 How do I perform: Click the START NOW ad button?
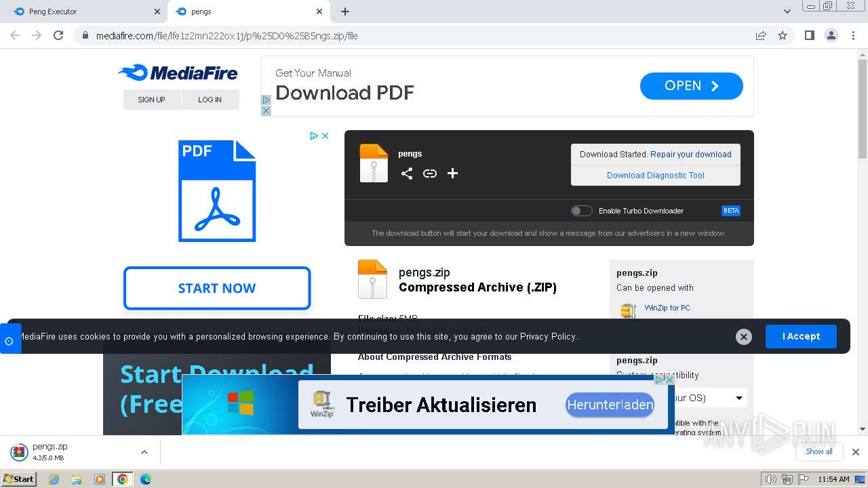(x=217, y=288)
